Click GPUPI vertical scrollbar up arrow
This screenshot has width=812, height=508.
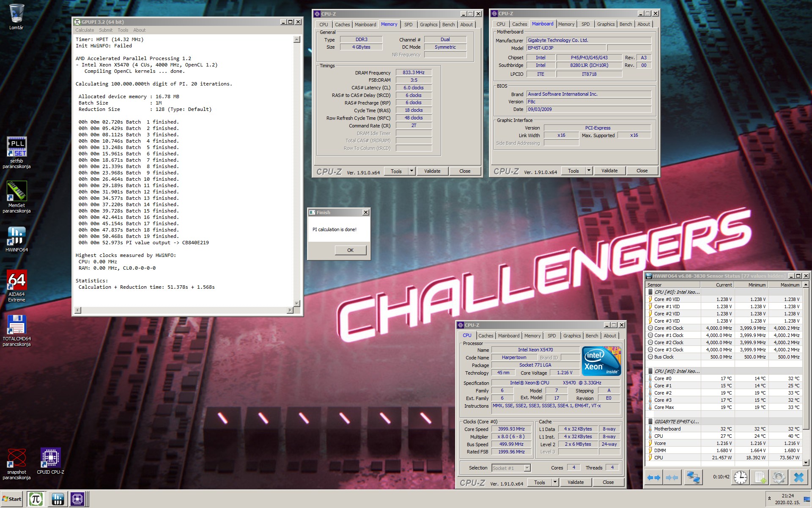click(x=297, y=39)
